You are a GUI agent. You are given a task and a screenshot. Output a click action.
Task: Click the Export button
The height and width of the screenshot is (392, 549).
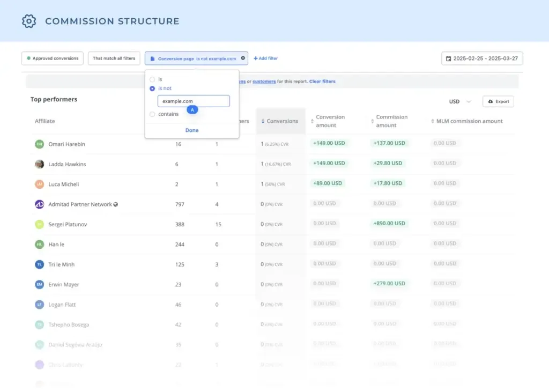498,101
